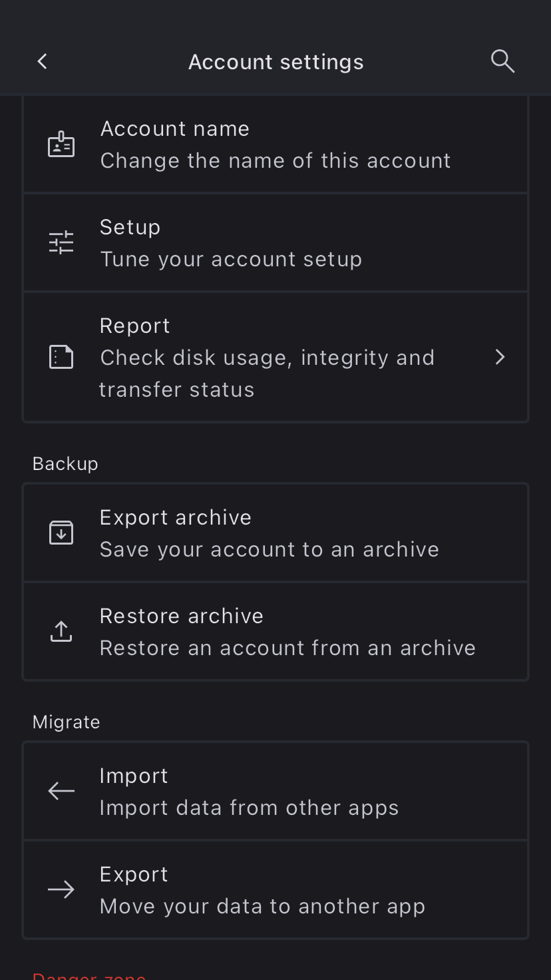Tap Tune your account setup text
This screenshot has height=980, width=551.
pos(231,259)
